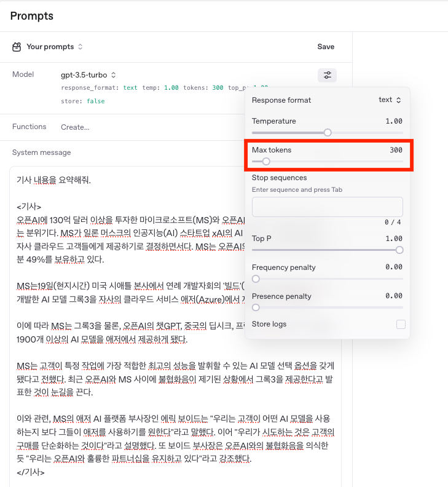Adjust the Max tokens slider handle
This screenshot has width=448, height=487.
coord(265,162)
